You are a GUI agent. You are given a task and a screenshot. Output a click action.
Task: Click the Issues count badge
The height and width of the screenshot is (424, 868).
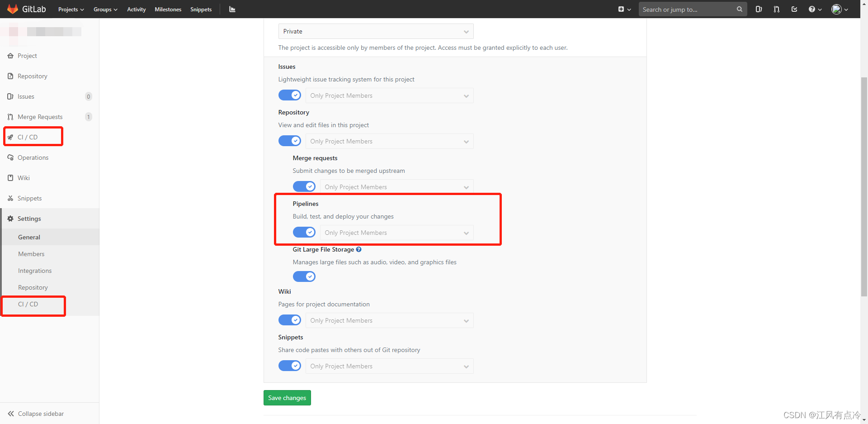coord(89,96)
